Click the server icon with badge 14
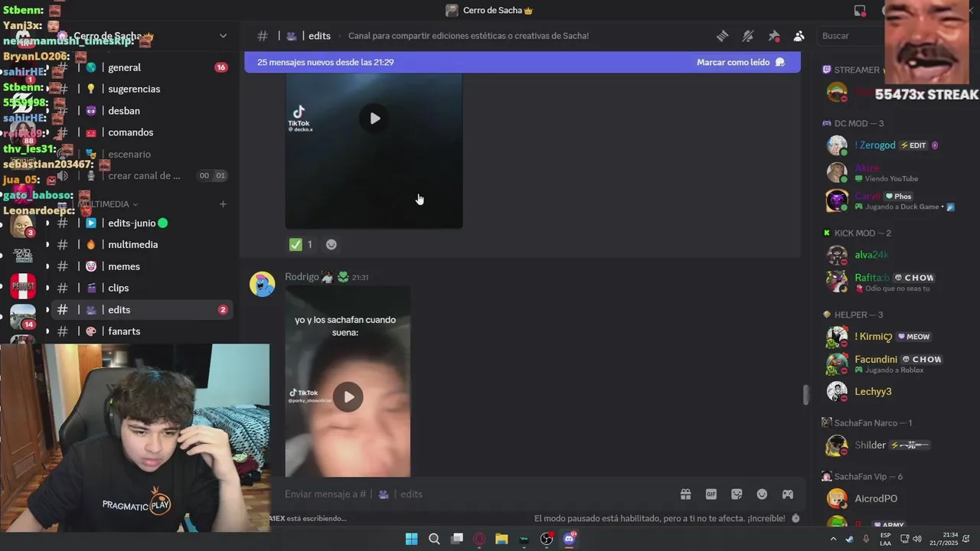Viewport: 980px width, 551px height. point(22,316)
